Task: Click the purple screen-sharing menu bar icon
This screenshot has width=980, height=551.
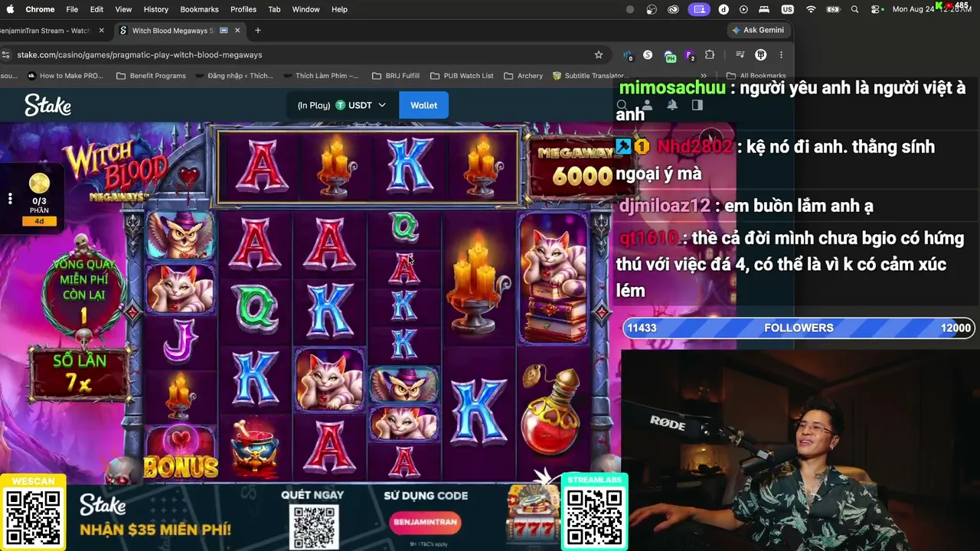Action: click(x=698, y=9)
